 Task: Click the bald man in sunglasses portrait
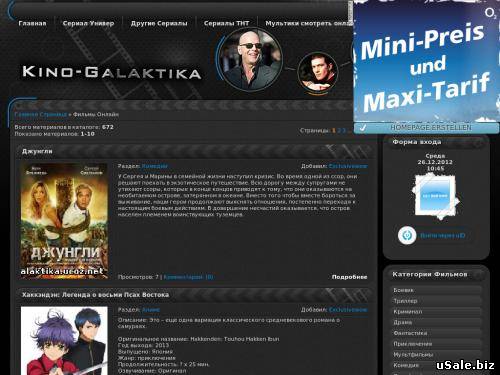click(x=251, y=59)
